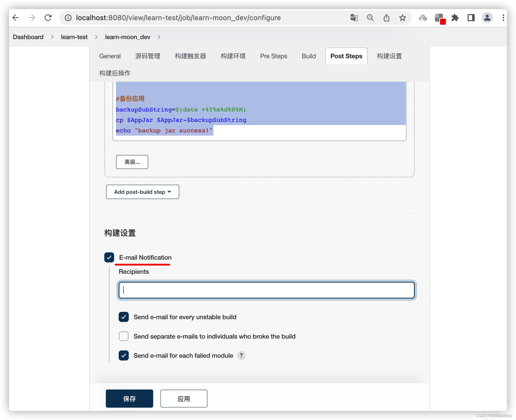Open the 构建环境 tab

click(233, 56)
